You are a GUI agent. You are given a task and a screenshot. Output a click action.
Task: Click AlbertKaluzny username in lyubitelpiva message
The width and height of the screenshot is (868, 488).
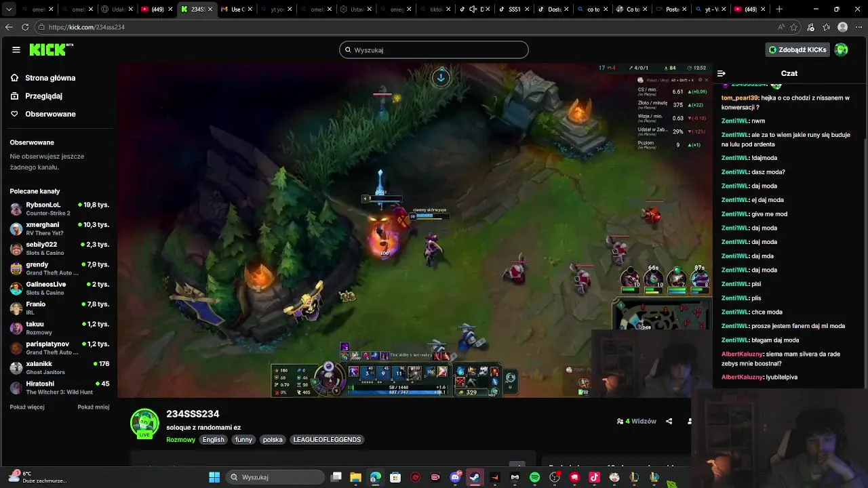742,377
